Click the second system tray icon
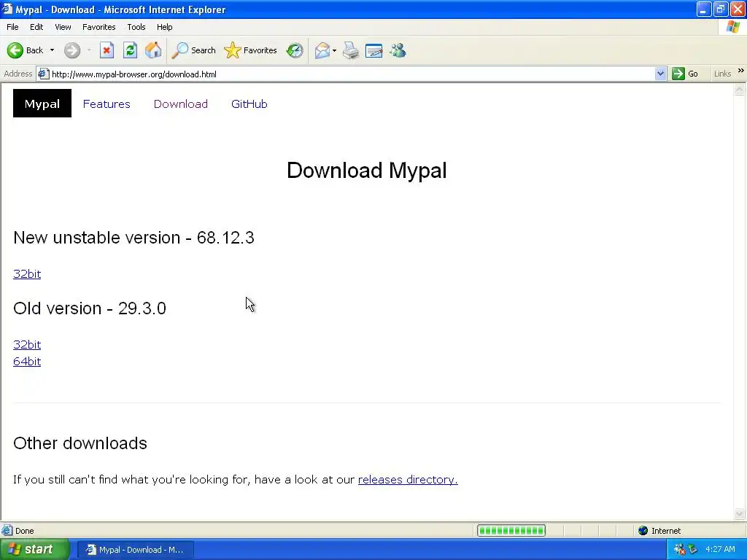747x560 pixels. pyautogui.click(x=693, y=549)
